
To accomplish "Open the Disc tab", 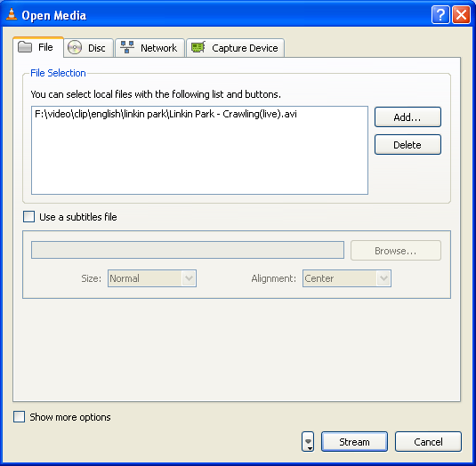I will (x=88, y=48).
